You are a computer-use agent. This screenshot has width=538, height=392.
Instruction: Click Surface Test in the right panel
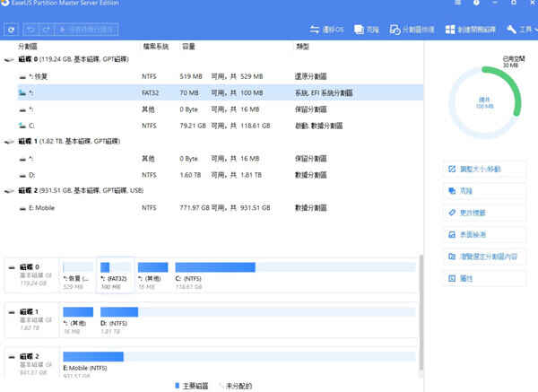click(x=484, y=235)
